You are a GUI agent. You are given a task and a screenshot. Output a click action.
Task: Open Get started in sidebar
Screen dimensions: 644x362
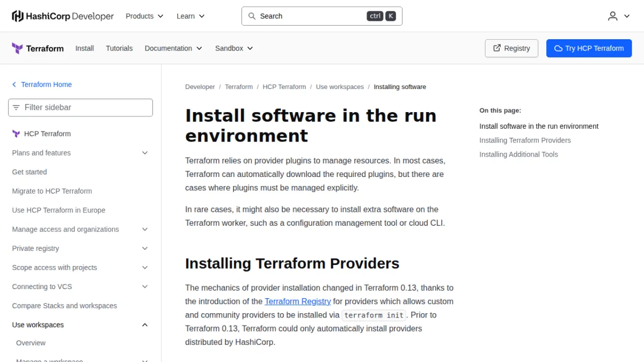pyautogui.click(x=30, y=172)
